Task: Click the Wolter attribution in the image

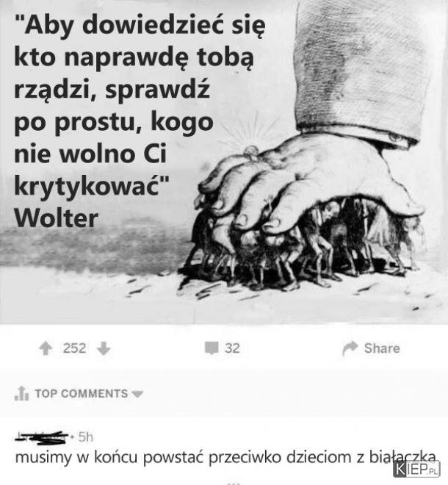Action: click(56, 218)
